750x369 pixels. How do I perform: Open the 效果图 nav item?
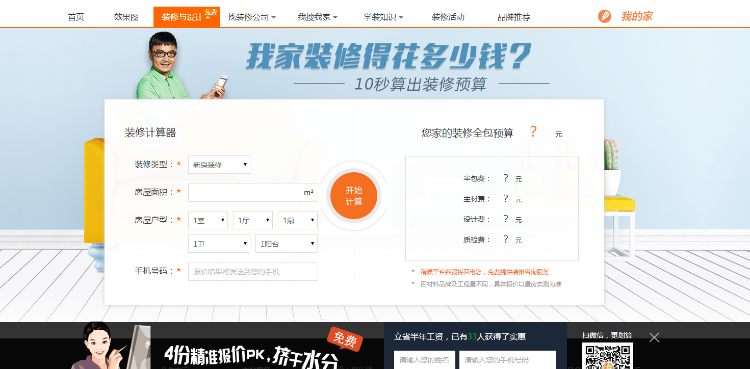[126, 17]
